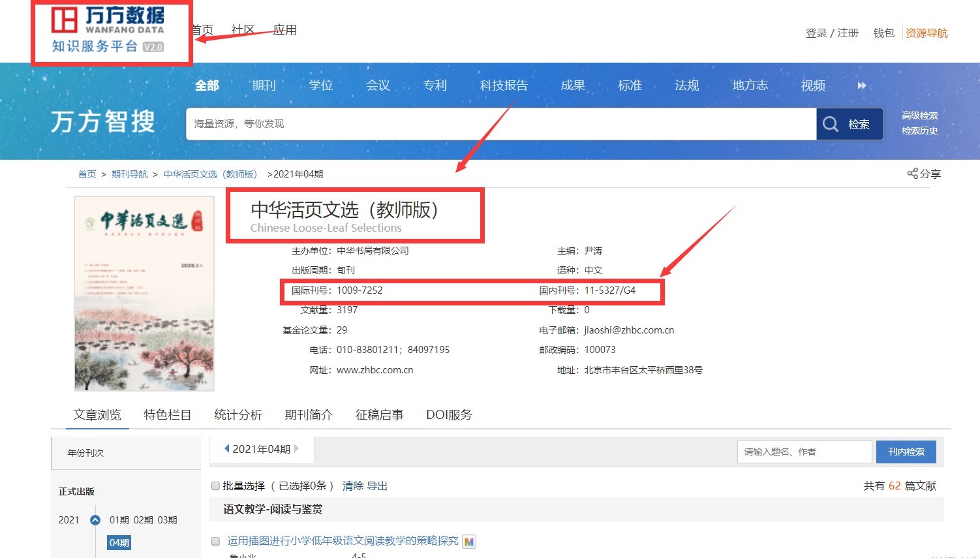Image resolution: width=980 pixels, height=558 pixels.
Task: Go to next issue with right arrow
Action: 297,449
